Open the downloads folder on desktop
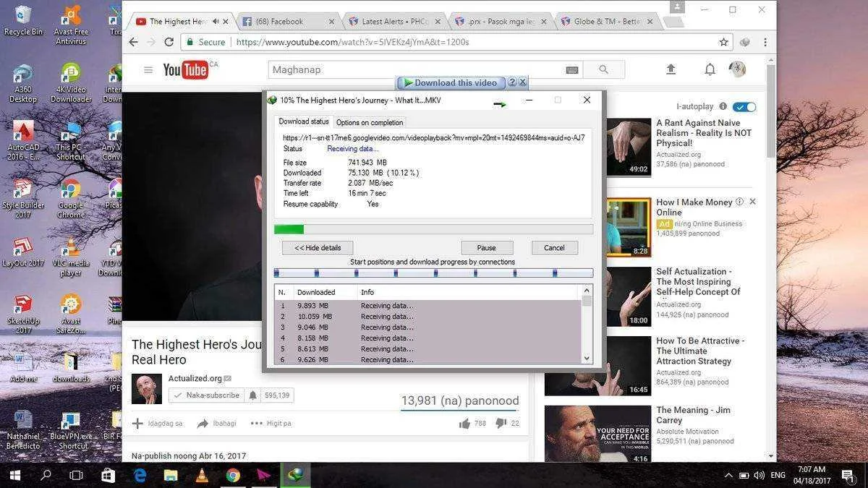The height and width of the screenshot is (488, 868). pos(71,368)
